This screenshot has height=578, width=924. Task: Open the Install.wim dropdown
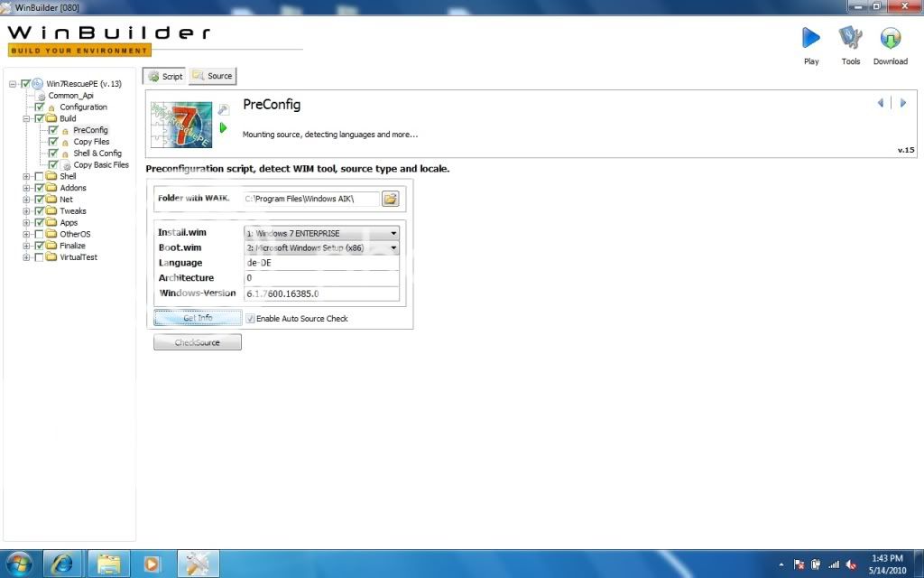[x=321, y=233]
